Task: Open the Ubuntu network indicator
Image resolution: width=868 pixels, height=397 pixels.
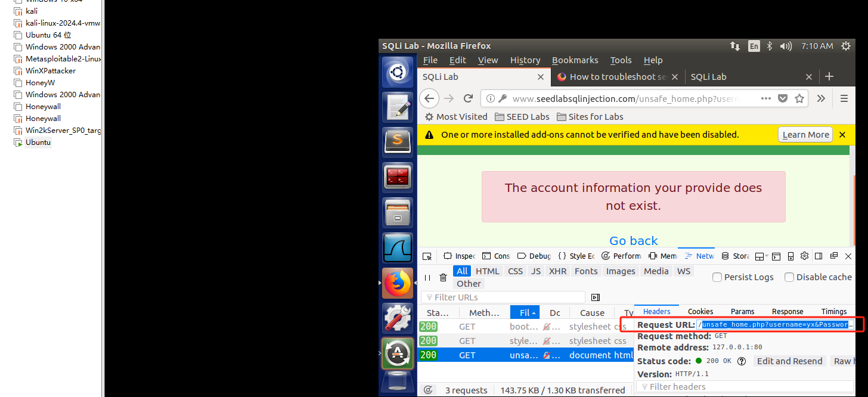Action: coord(734,46)
